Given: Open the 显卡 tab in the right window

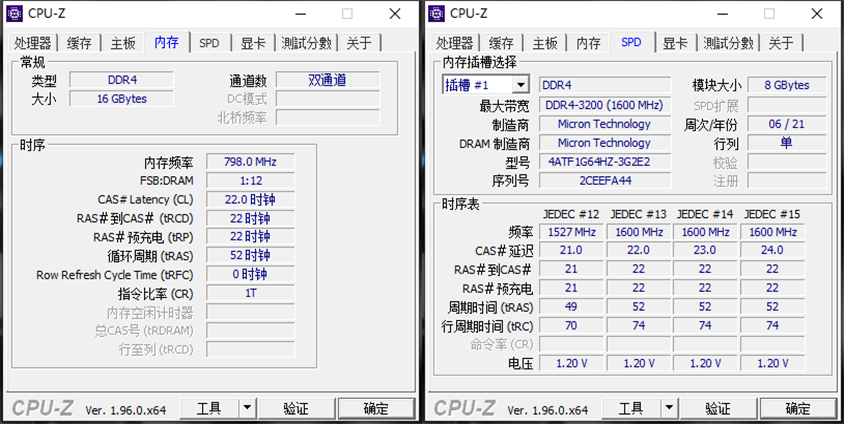Looking at the screenshot, I should pyautogui.click(x=675, y=43).
